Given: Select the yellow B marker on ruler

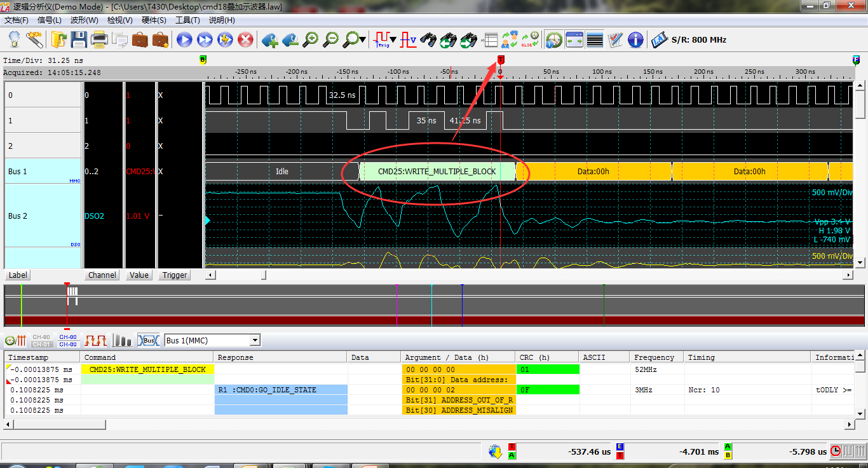Looking at the screenshot, I should (203, 60).
